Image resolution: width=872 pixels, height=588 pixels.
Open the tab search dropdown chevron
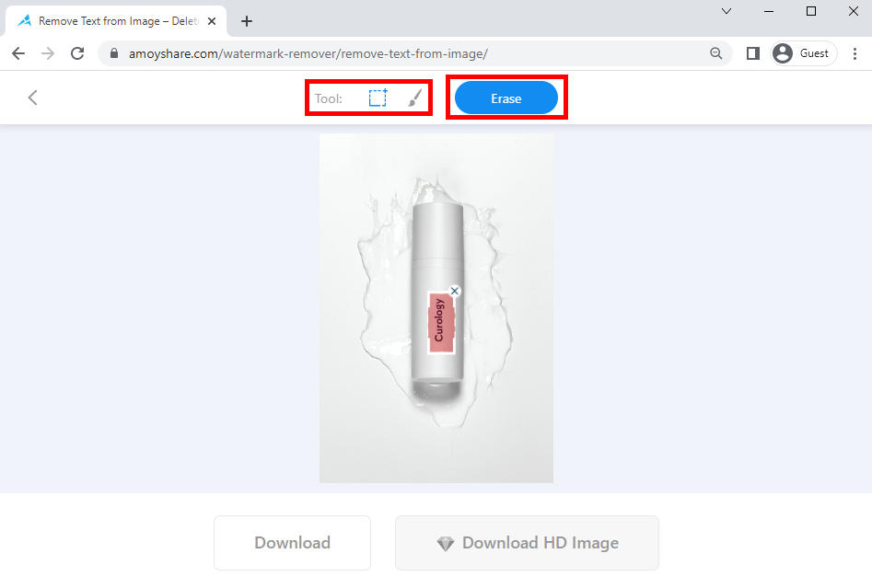(727, 11)
